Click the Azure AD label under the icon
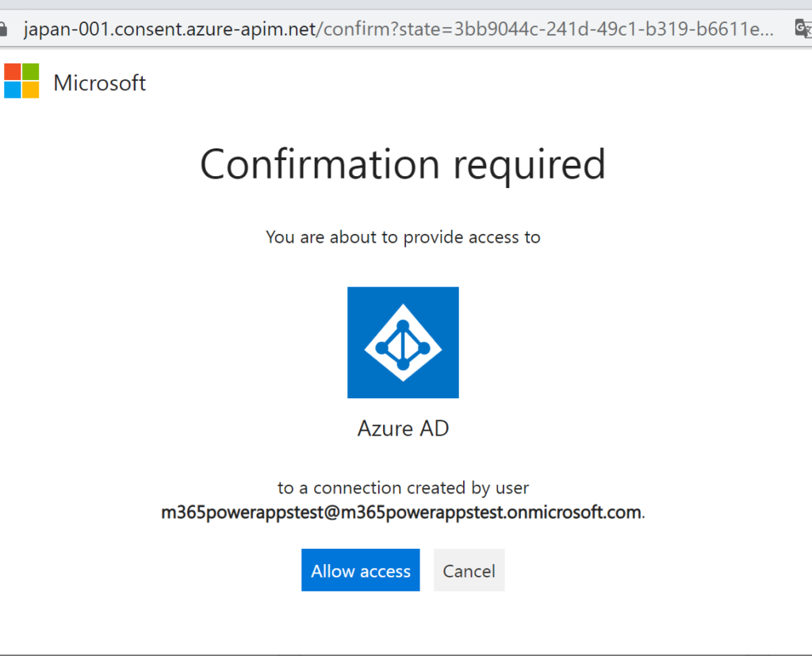 click(403, 428)
